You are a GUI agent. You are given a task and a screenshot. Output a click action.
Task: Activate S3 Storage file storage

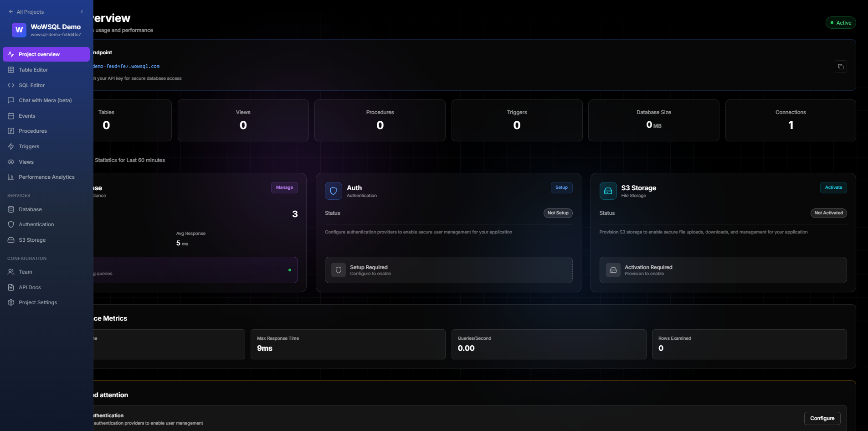(x=833, y=187)
